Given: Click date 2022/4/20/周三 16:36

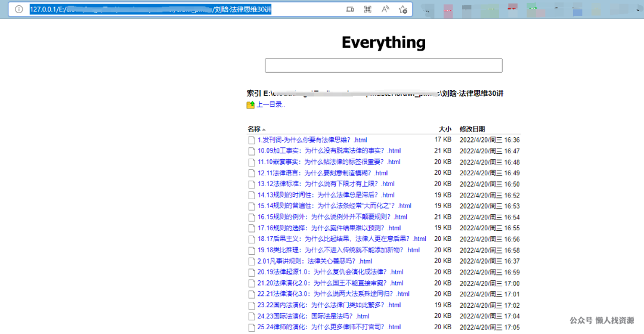Looking at the screenshot, I should click(x=490, y=140).
